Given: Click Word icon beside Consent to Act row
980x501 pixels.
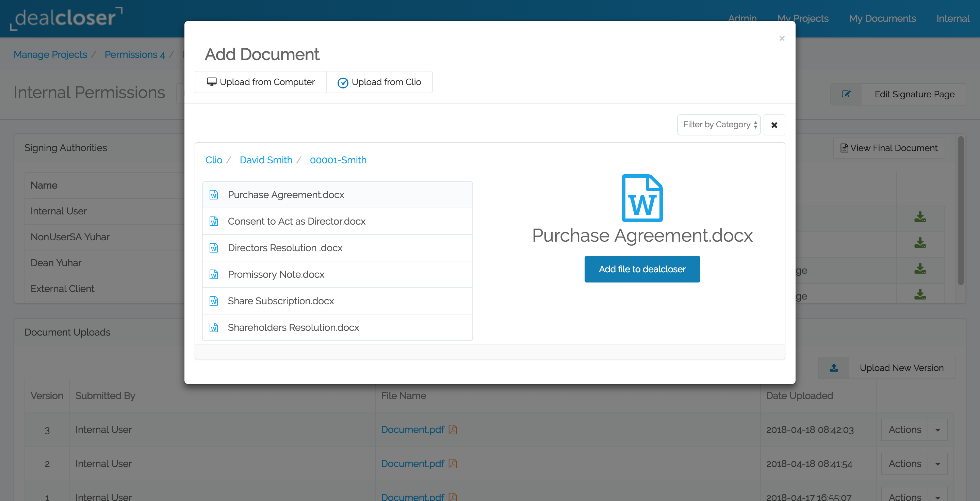Looking at the screenshot, I should [214, 221].
